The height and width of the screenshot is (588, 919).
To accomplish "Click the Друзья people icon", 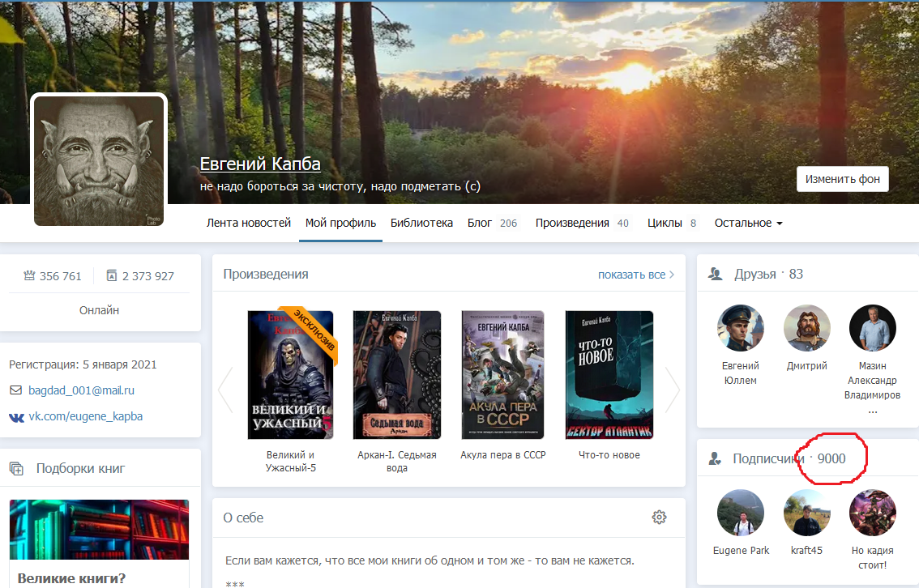I will pos(715,275).
